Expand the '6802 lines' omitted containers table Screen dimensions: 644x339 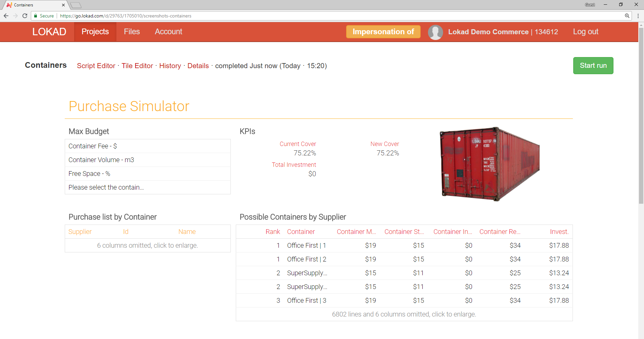click(x=404, y=314)
